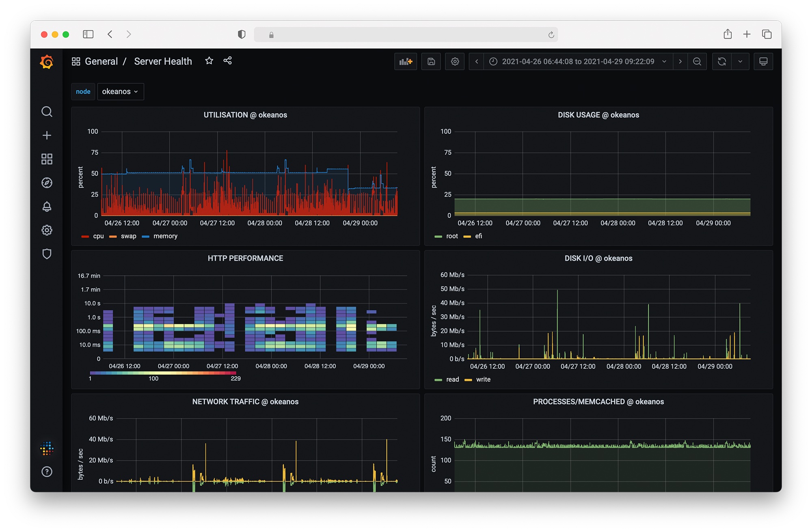Screen dimensions: 812x532
Task: Open the Server Admin shield icon
Action: tap(47, 254)
